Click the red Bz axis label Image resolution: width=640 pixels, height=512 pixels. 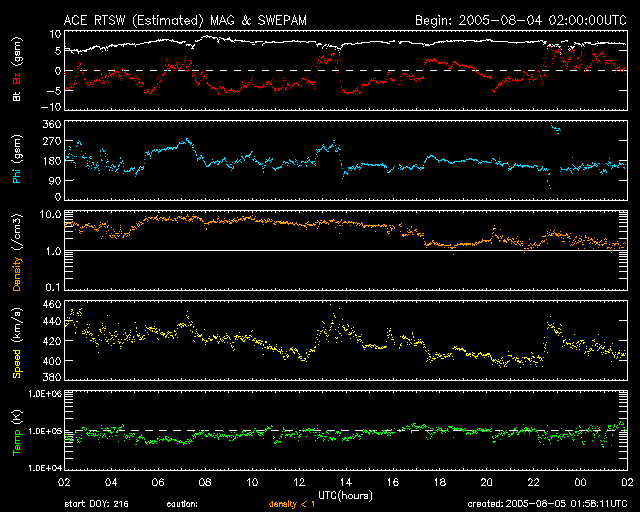17,78
